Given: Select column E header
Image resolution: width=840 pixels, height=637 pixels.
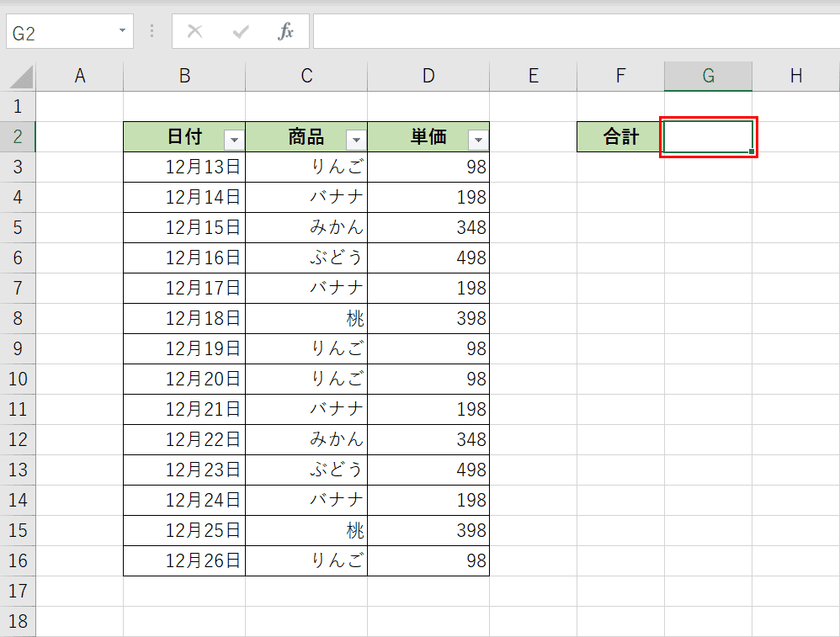Looking at the screenshot, I should pos(533,76).
